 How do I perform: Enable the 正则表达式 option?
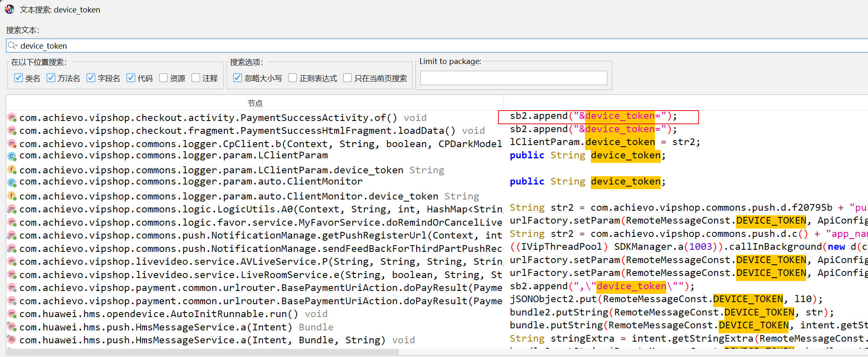[x=293, y=78]
